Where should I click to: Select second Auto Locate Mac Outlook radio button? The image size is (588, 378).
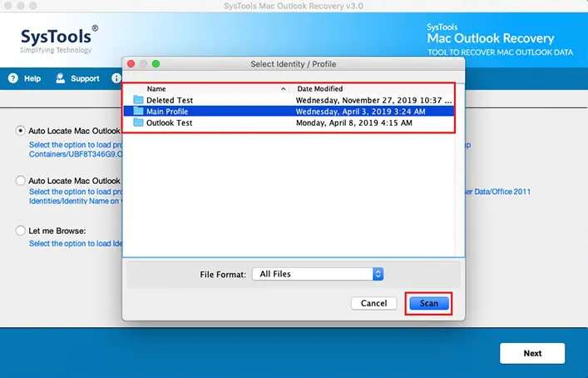coord(20,181)
